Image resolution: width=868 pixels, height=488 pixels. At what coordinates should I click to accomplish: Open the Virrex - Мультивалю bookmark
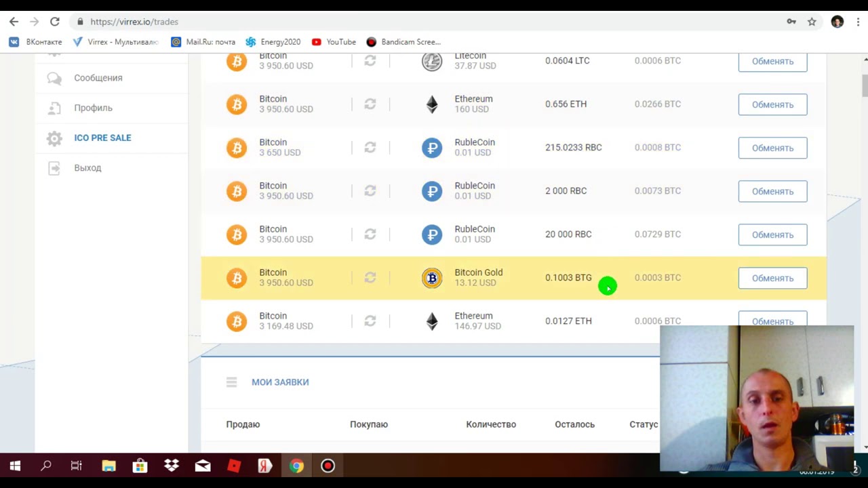(115, 42)
